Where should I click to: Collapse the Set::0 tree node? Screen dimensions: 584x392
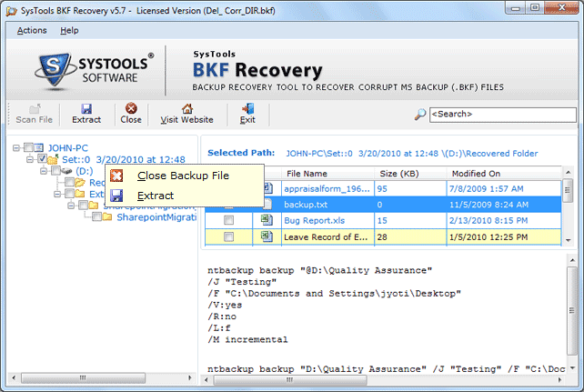pyautogui.click(x=30, y=159)
